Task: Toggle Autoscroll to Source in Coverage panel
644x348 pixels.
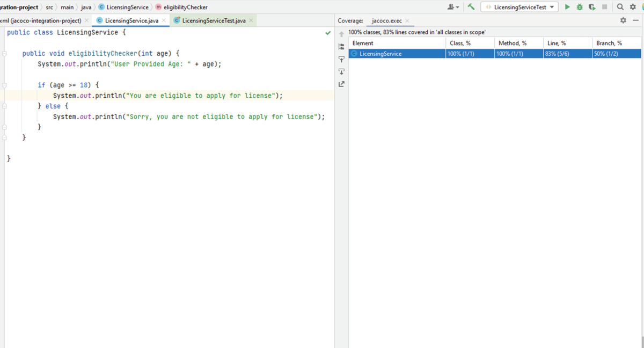Action: tap(341, 59)
